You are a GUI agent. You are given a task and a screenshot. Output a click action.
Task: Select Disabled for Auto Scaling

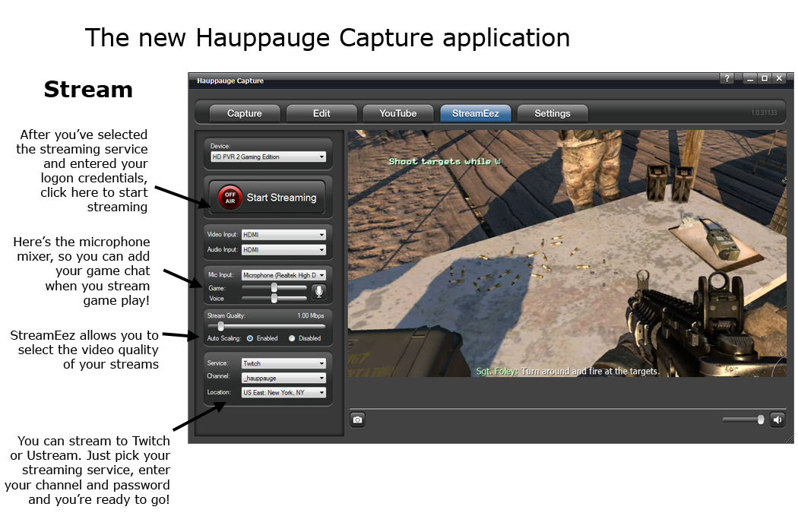292,338
